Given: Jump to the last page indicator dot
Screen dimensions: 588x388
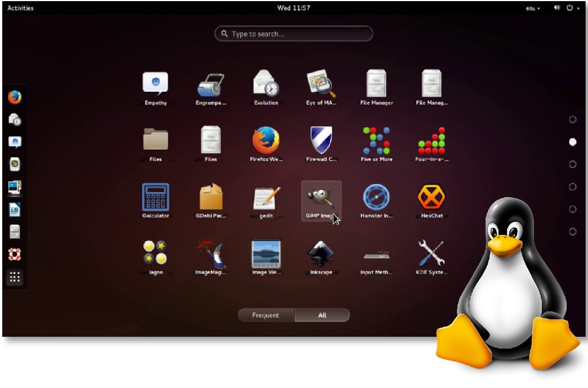Looking at the screenshot, I should 573,232.
